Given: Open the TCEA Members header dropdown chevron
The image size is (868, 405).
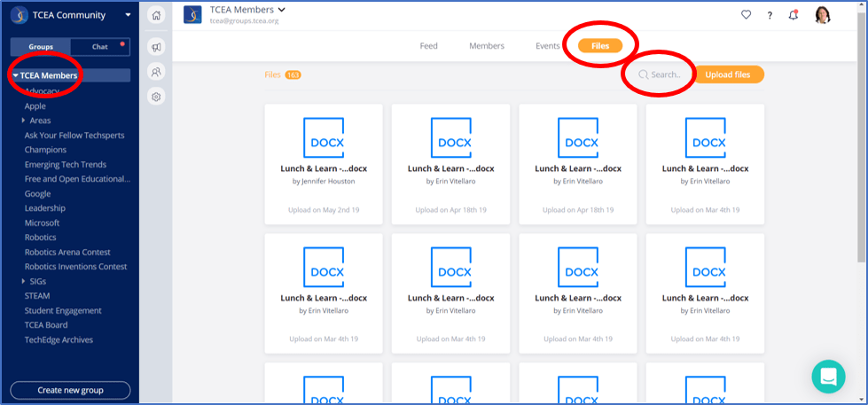Looking at the screenshot, I should pos(282,10).
